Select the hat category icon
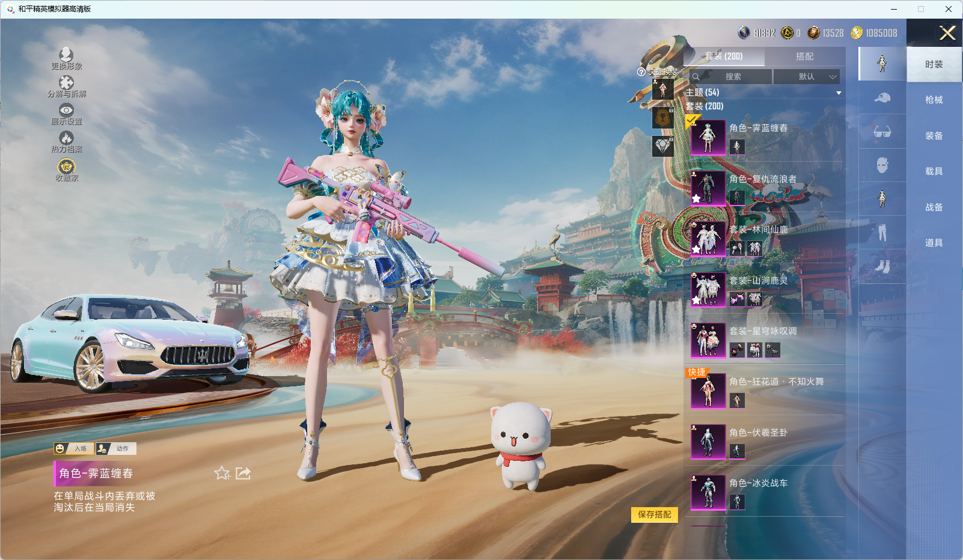Screen dimensions: 963x560 [x=882, y=97]
